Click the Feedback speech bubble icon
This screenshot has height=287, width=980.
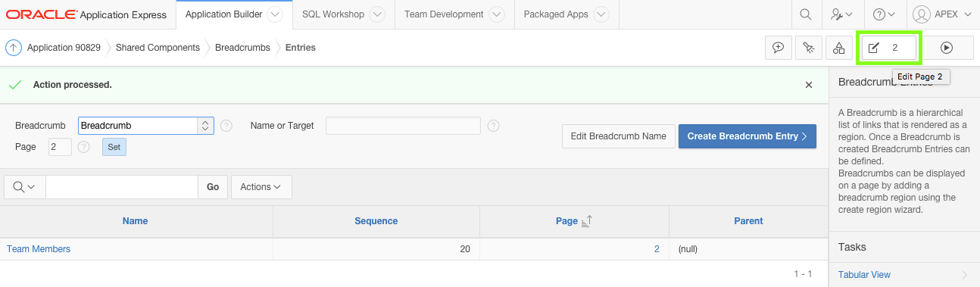pos(779,48)
